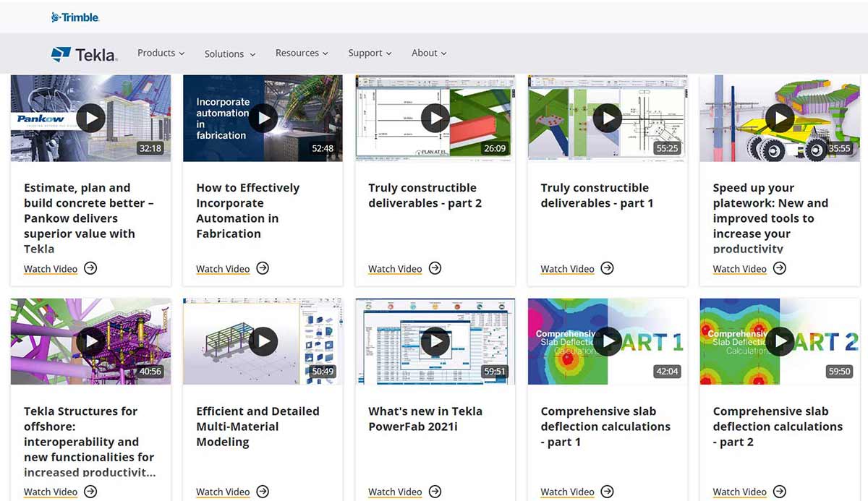Play the platework productivity video
The width and height of the screenshot is (868, 501).
coord(779,118)
